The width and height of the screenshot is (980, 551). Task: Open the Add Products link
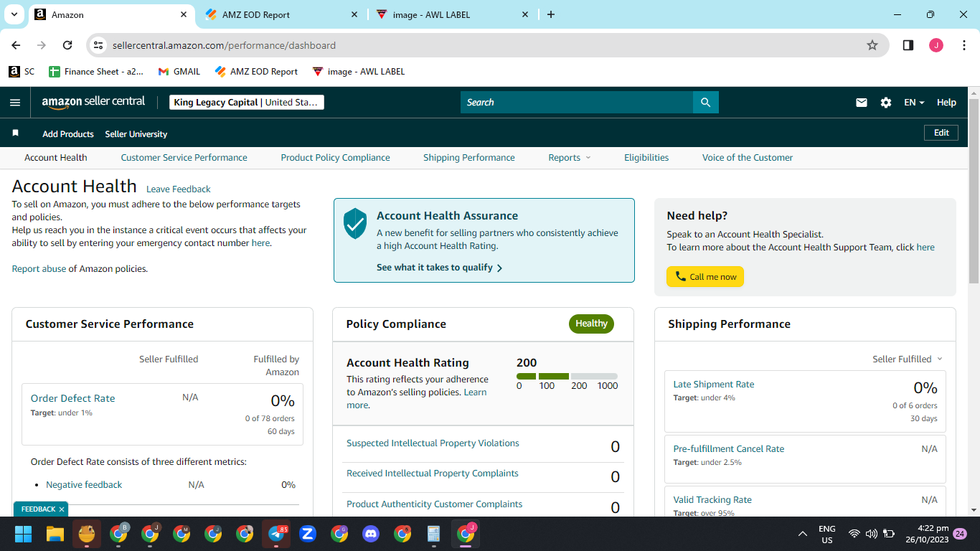pos(68,134)
